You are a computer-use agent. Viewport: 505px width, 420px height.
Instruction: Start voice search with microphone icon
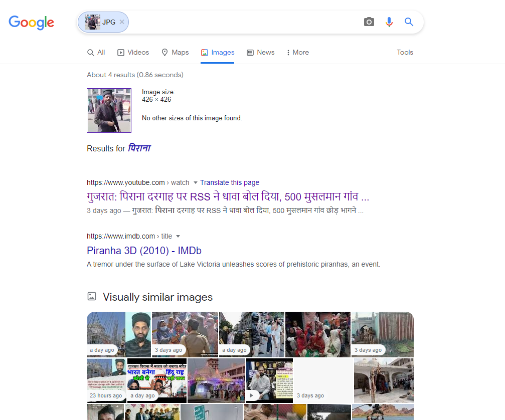(x=389, y=22)
